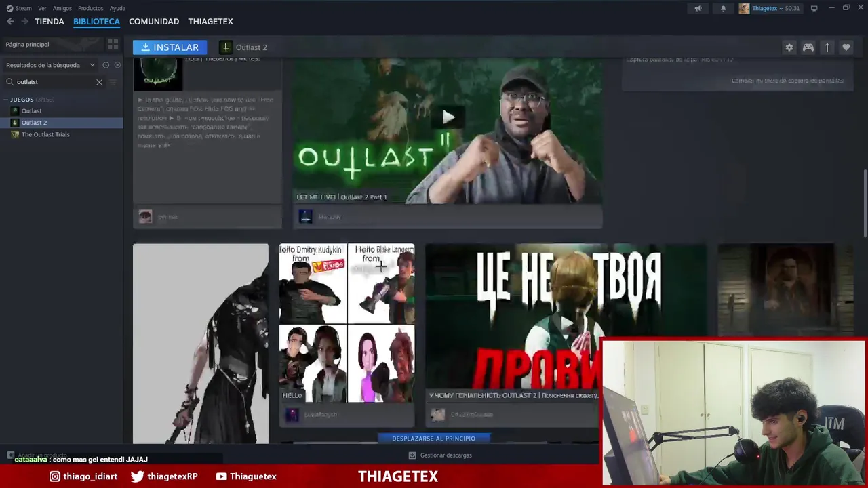The height and width of the screenshot is (488, 868).
Task: Open the HELLo four-character artwork
Action: 347,323
